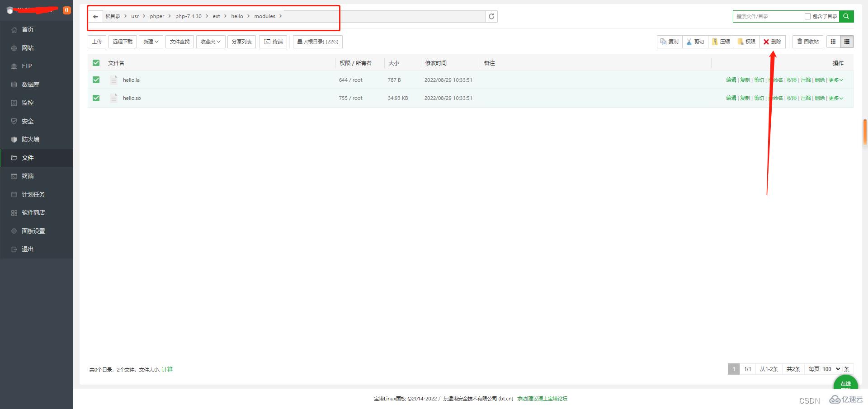This screenshot has width=868, height=409.
Task: Click the 修改时间 column header
Action: 436,63
